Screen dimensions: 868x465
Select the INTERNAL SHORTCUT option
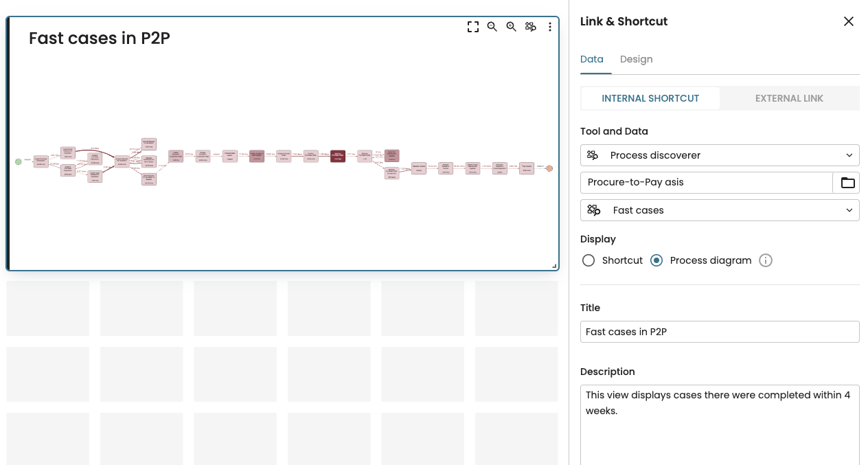pyautogui.click(x=650, y=98)
